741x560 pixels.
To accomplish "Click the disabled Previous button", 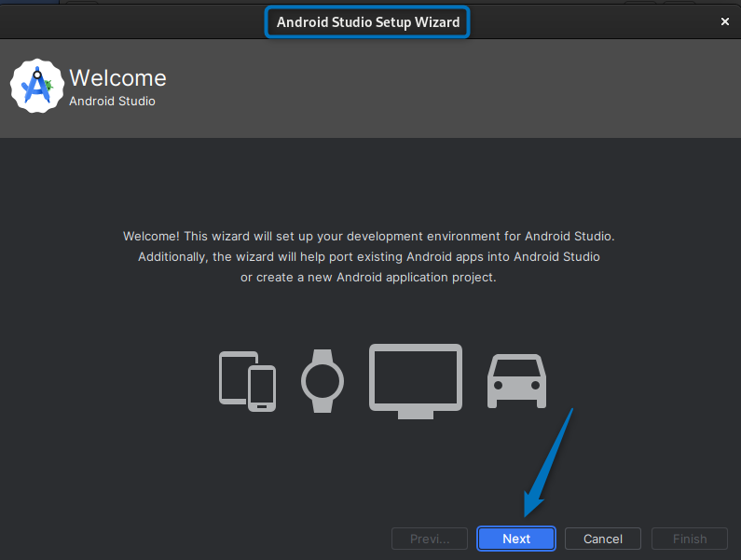I will click(x=430, y=539).
